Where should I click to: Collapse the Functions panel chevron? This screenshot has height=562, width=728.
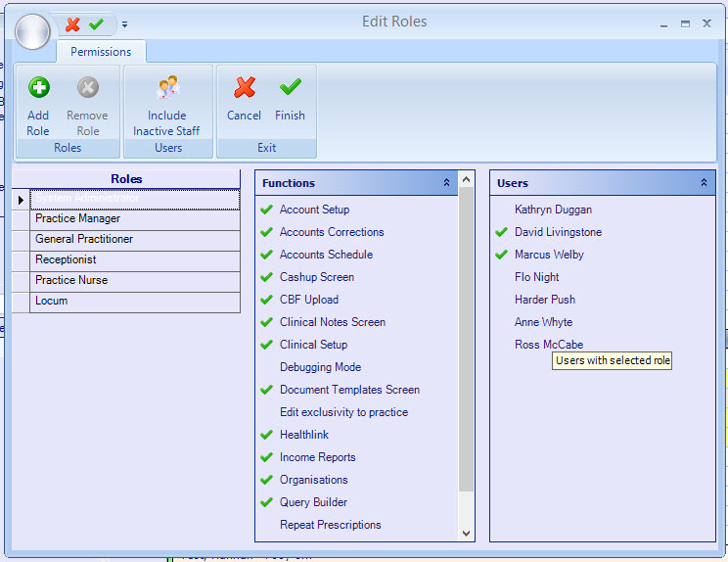coord(446,182)
